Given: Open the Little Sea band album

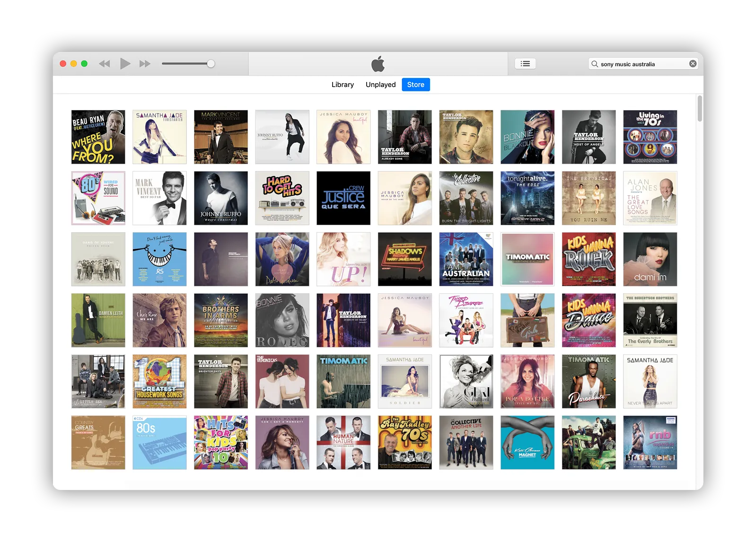Looking at the screenshot, I should [x=98, y=381].
